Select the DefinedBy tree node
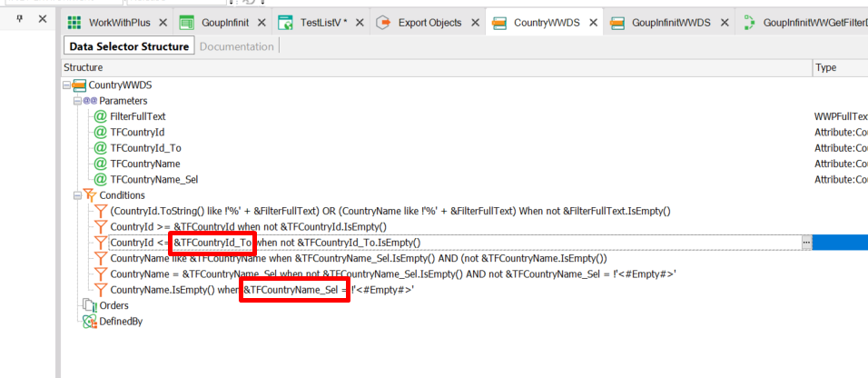This screenshot has width=868, height=378. click(121, 322)
